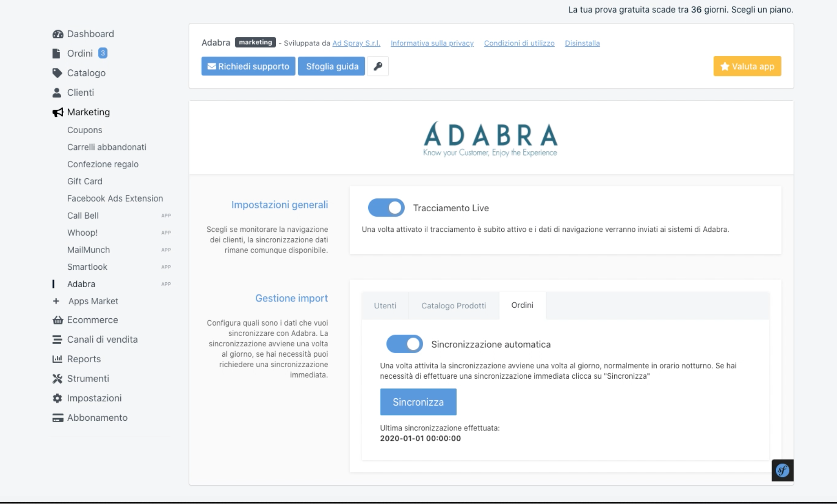The height and width of the screenshot is (504, 837).
Task: Open the Whoop! app
Action: [82, 233]
